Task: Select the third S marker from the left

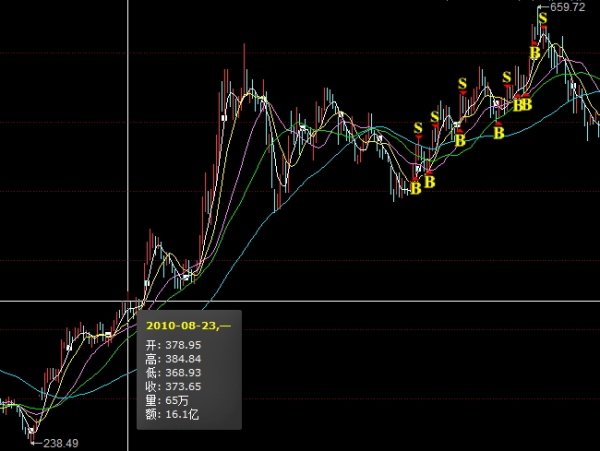Action: pos(462,83)
